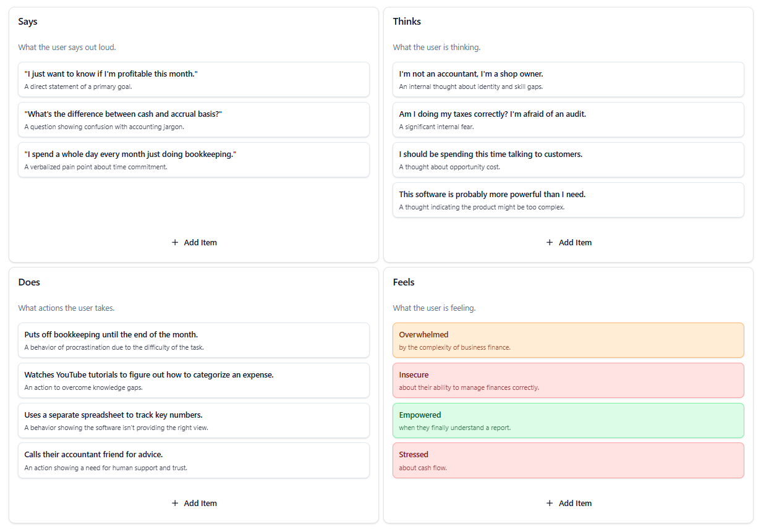Select the "talking to customers" thought card
This screenshot has height=532, width=761.
[568, 159]
